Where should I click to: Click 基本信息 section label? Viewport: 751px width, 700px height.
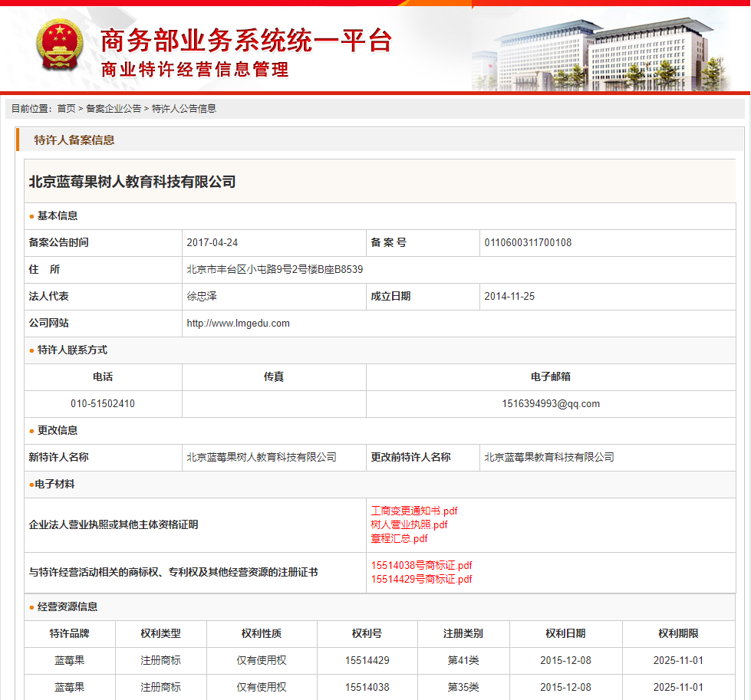tap(58, 216)
